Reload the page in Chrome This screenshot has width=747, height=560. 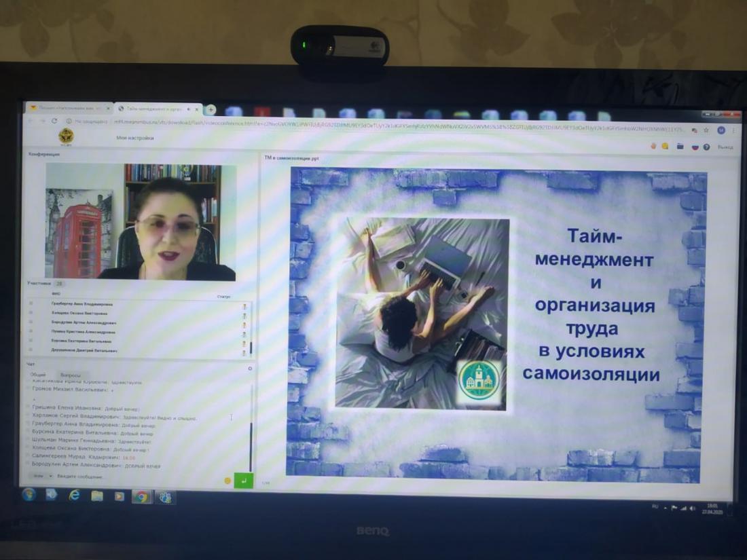click(54, 121)
